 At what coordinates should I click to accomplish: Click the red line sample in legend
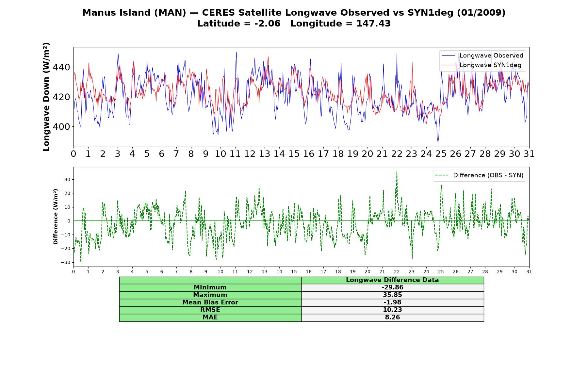point(448,65)
